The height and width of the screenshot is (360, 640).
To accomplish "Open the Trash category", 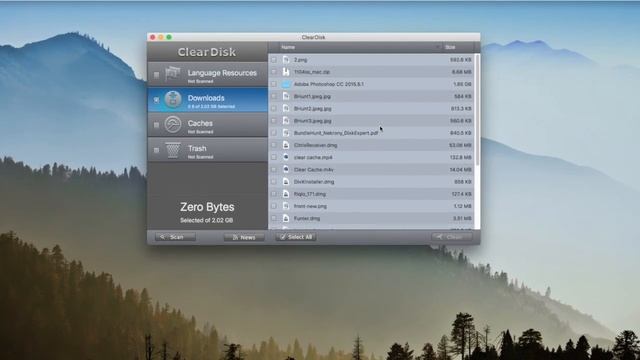I will pyautogui.click(x=207, y=150).
